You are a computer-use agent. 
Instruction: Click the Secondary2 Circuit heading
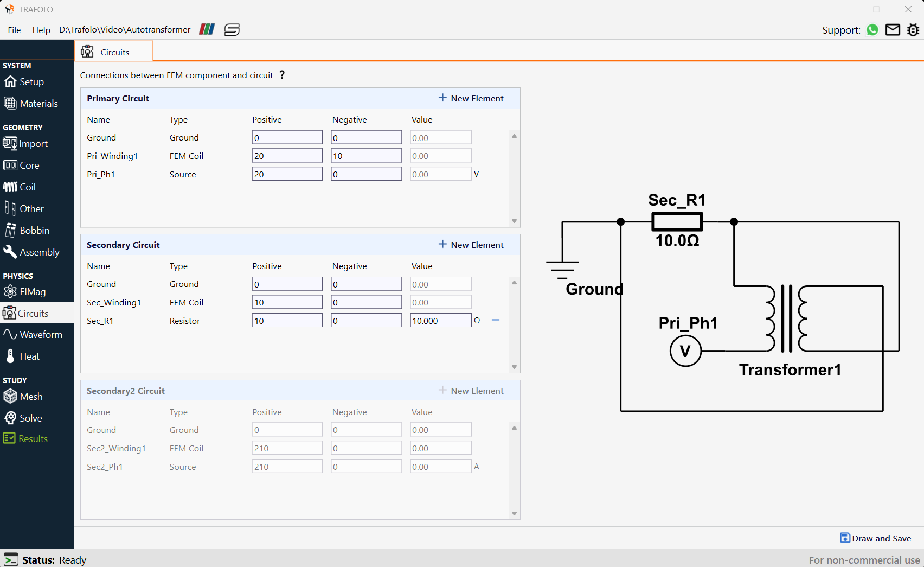pos(126,391)
